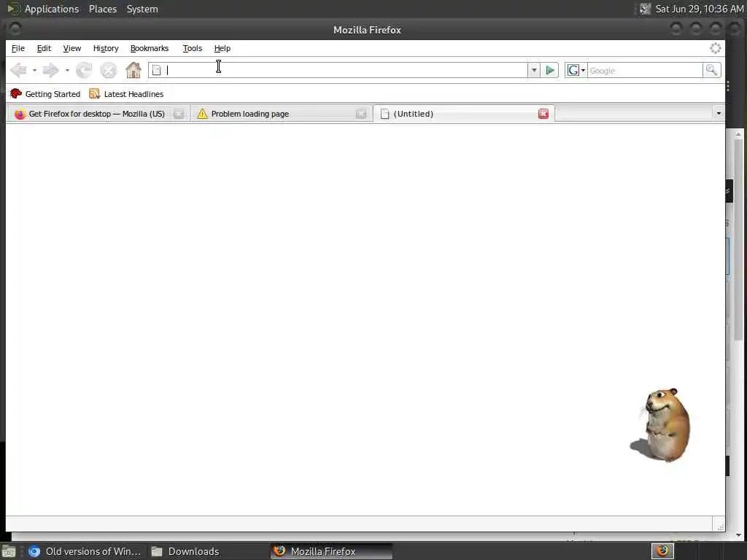This screenshot has height=560, width=747.
Task: Close the Untitled tab
Action: coord(543,114)
